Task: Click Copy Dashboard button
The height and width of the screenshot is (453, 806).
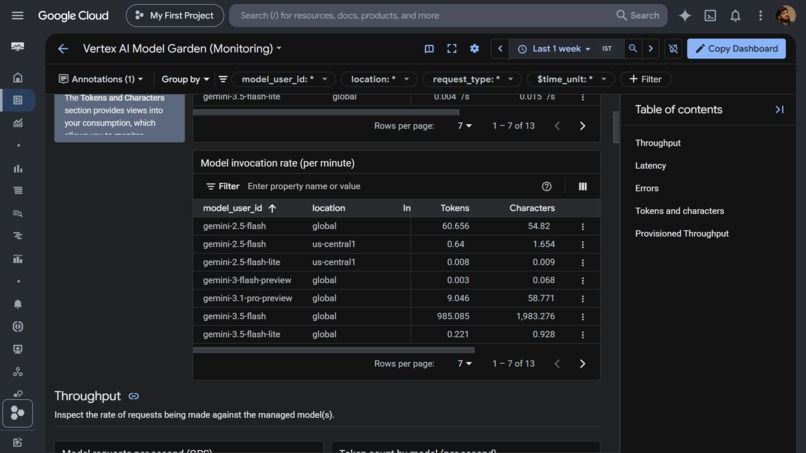Action: 736,49
